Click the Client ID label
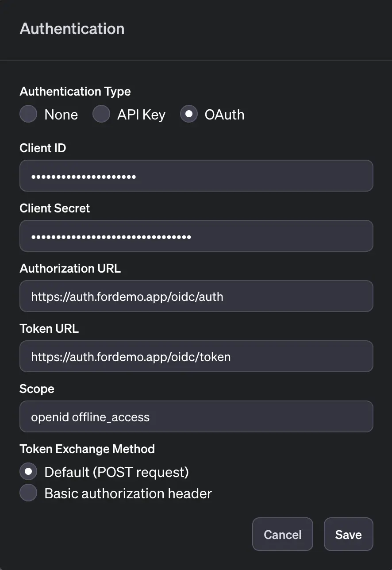The height and width of the screenshot is (570, 392). coord(42,148)
